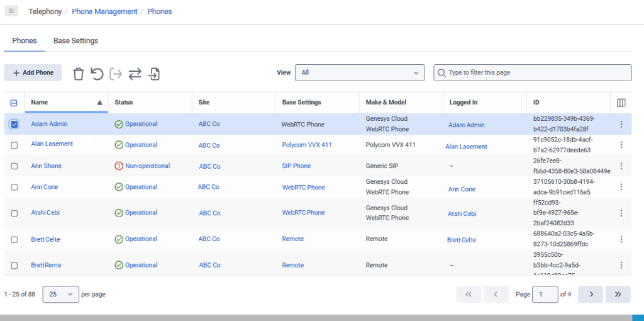Uncheck the Adam Admin row checkbox

pos(14,125)
